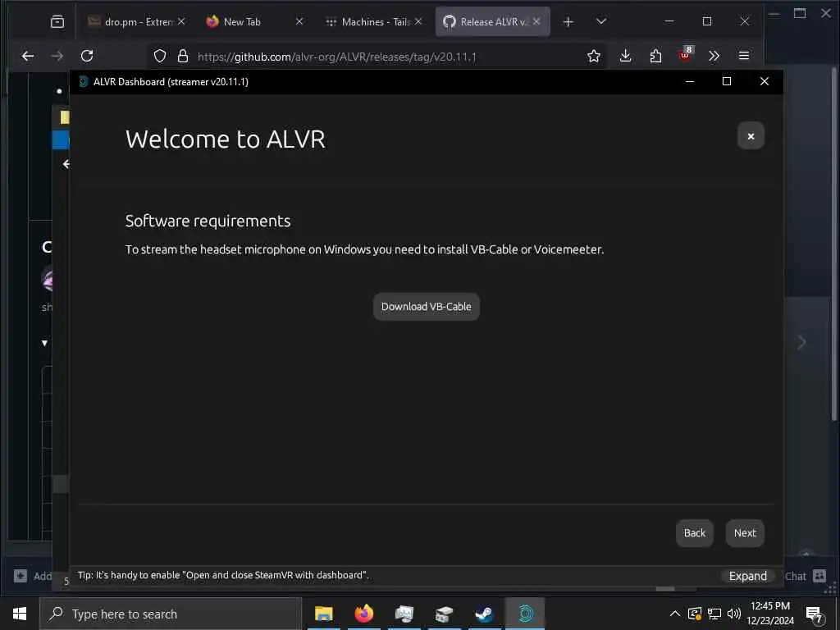Go forward a page in Firefox
The height and width of the screenshot is (630, 840).
pos(57,56)
